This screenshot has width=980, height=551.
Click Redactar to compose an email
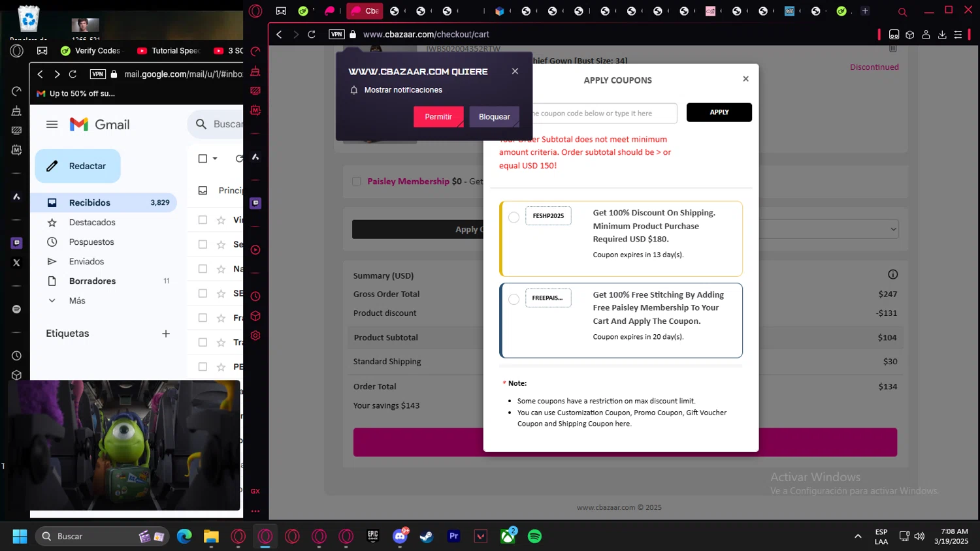pyautogui.click(x=78, y=166)
